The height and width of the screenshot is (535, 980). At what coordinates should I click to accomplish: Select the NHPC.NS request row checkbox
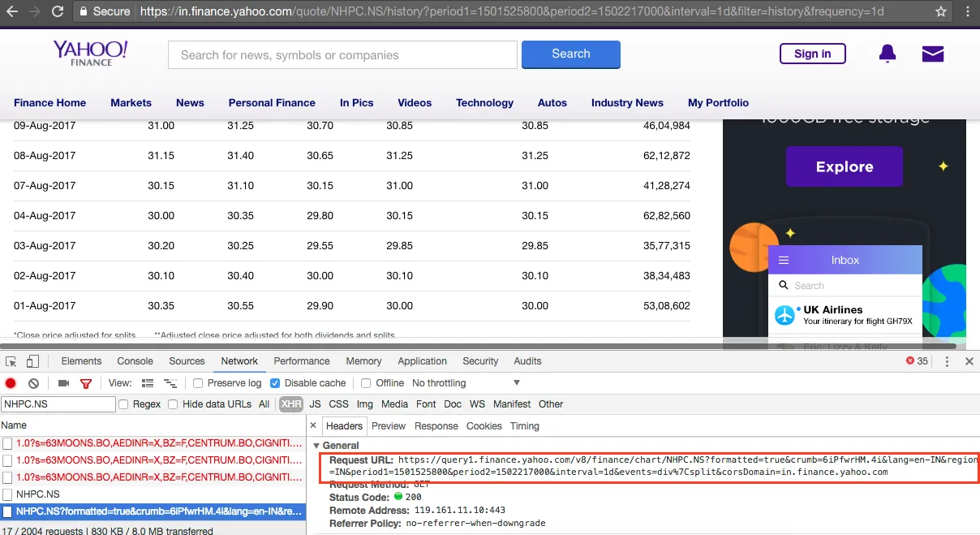[7, 494]
